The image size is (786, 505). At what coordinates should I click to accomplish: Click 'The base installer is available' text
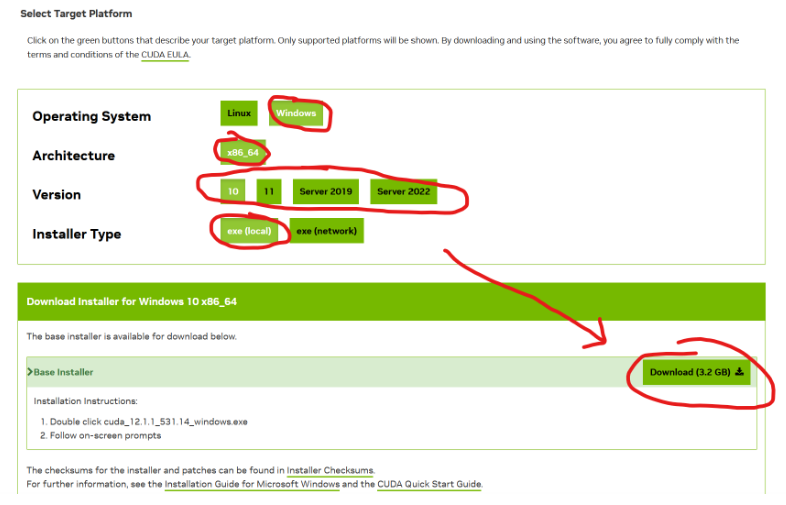131,336
